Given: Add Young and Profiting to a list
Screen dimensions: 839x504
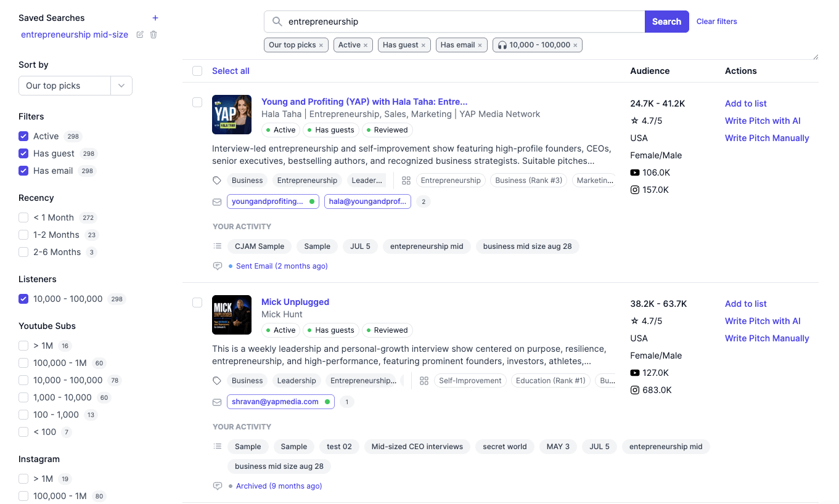Looking at the screenshot, I should 745,104.
